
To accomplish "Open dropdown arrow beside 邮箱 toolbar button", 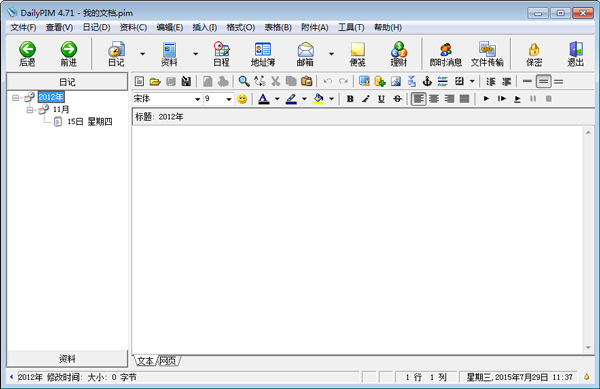I will [331, 54].
